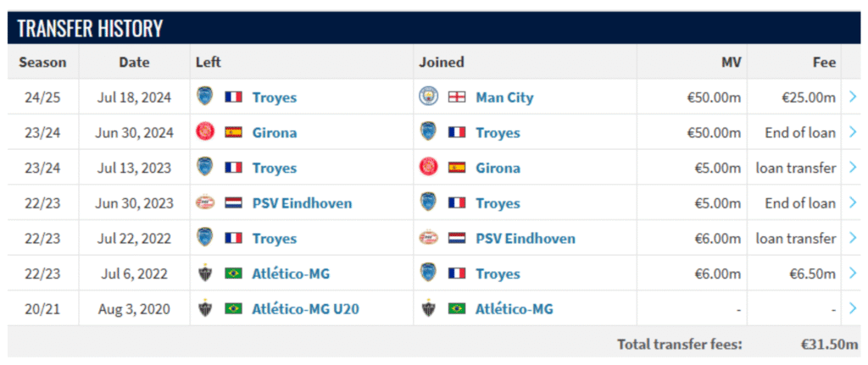
Task: Click the Atlético-MG crest in the Jul 6, 2022 row
Action: (x=205, y=274)
